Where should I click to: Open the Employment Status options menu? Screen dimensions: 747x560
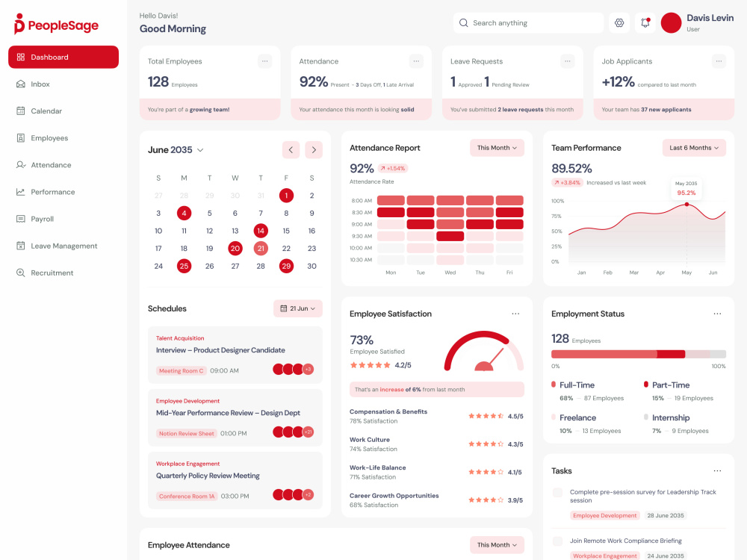(717, 314)
